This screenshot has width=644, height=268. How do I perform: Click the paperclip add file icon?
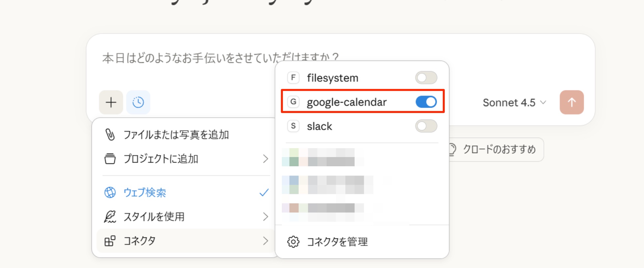(x=110, y=135)
